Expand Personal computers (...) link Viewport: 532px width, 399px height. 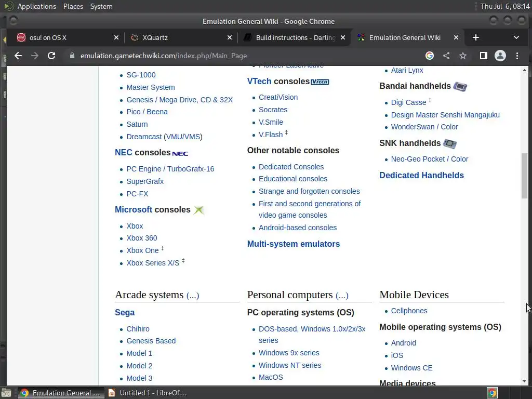(342, 295)
